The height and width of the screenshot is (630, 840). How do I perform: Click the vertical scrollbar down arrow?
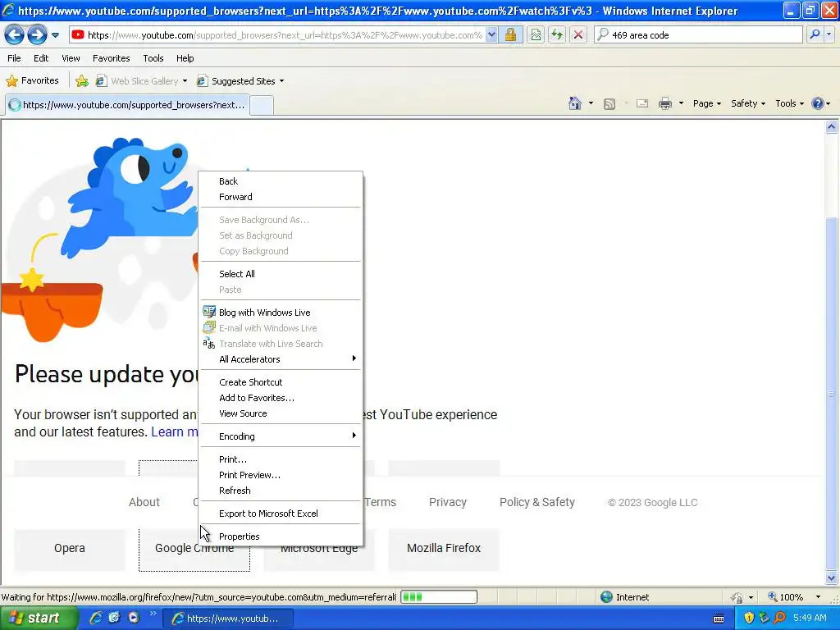point(832,578)
